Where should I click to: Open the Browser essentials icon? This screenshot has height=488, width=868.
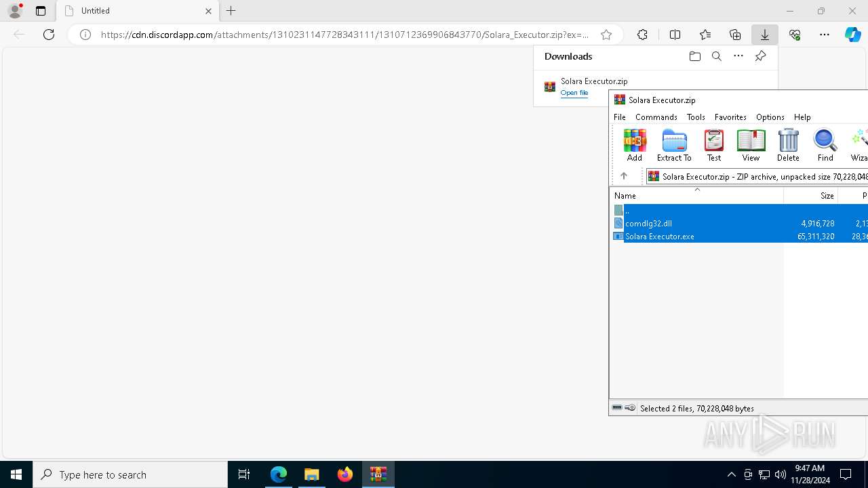pos(795,35)
